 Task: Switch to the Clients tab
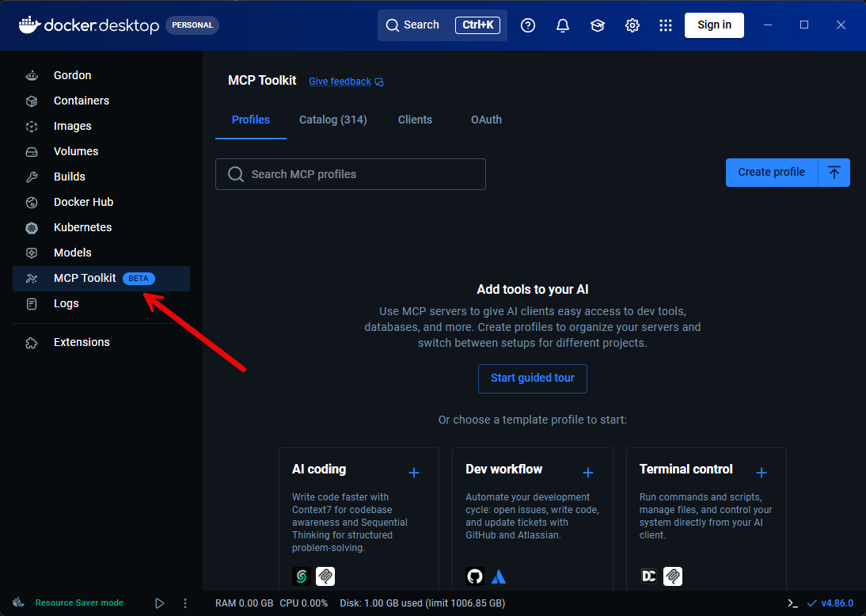416,120
